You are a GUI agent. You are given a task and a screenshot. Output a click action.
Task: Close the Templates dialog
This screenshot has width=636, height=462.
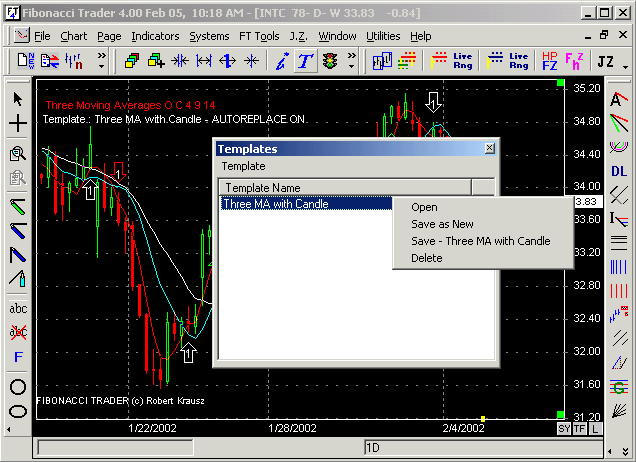point(490,148)
